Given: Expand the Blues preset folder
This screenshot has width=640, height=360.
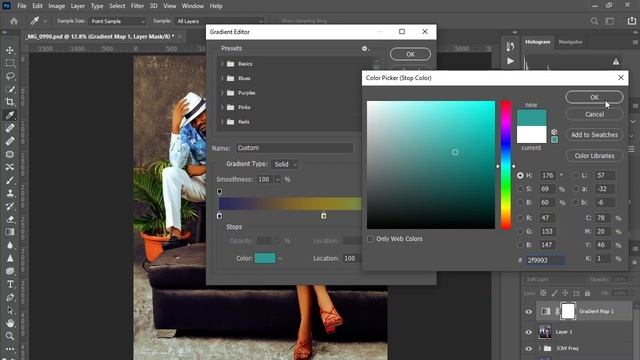Looking at the screenshot, I should (222, 78).
